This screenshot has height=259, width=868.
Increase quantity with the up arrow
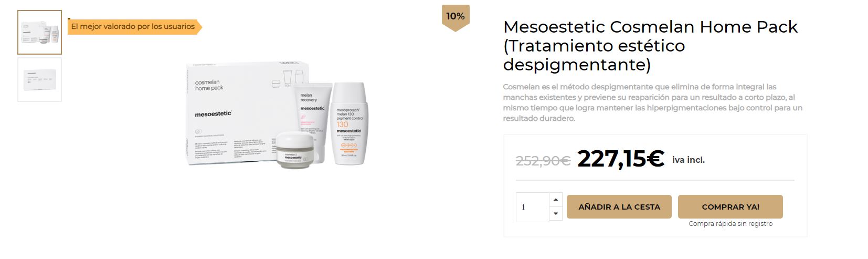[x=556, y=200]
